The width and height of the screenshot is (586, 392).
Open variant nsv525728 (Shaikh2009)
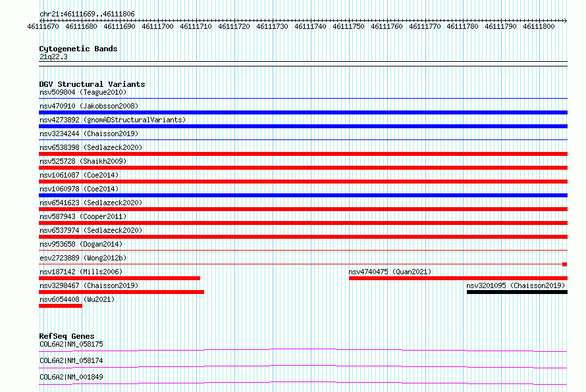[x=83, y=161]
